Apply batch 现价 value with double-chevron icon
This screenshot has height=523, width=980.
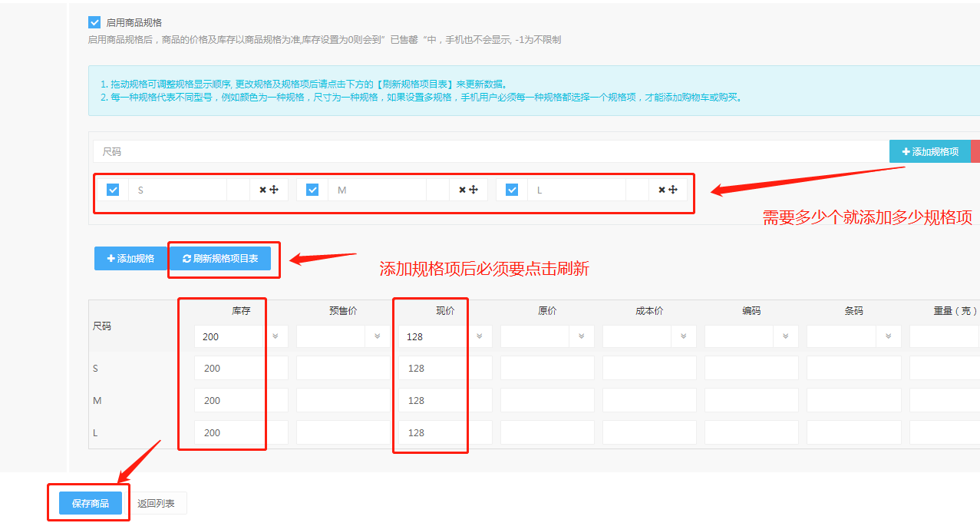click(x=480, y=336)
